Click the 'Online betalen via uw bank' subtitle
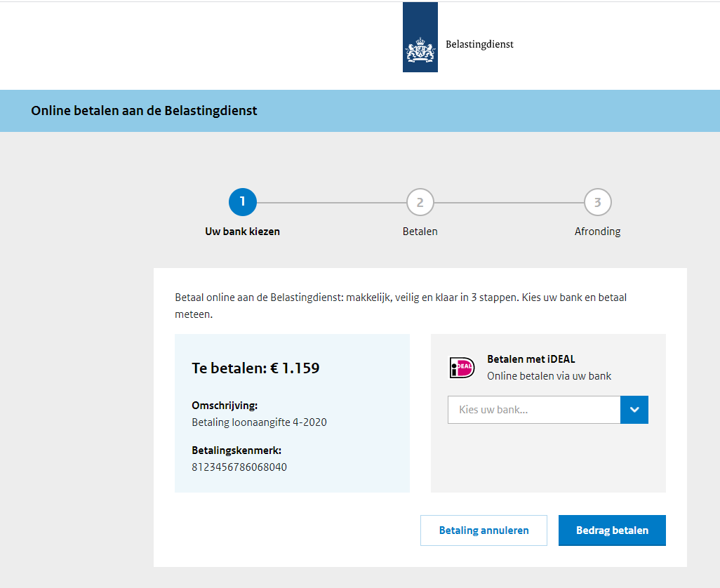Image resolution: width=720 pixels, height=588 pixels. (549, 376)
